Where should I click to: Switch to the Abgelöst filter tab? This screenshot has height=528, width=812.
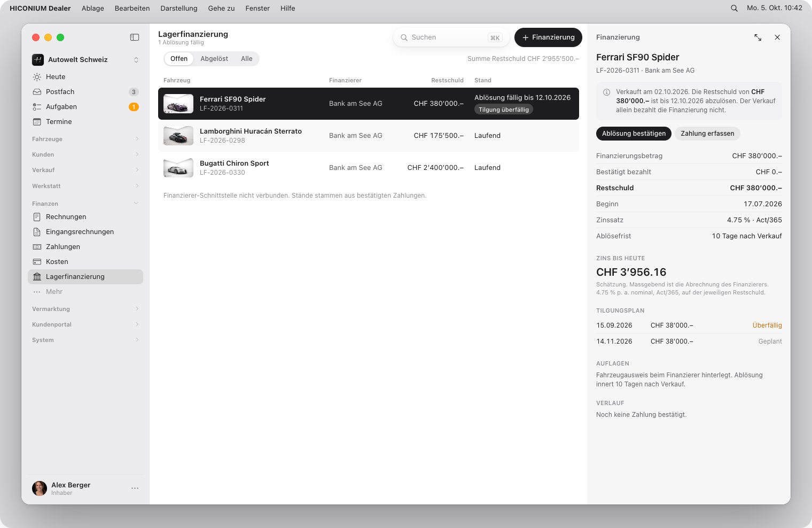click(214, 59)
